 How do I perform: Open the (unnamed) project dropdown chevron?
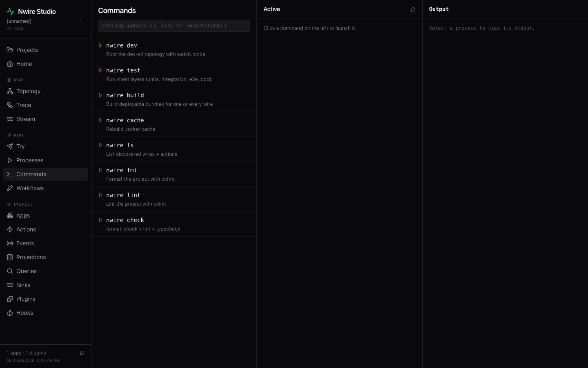80,21
